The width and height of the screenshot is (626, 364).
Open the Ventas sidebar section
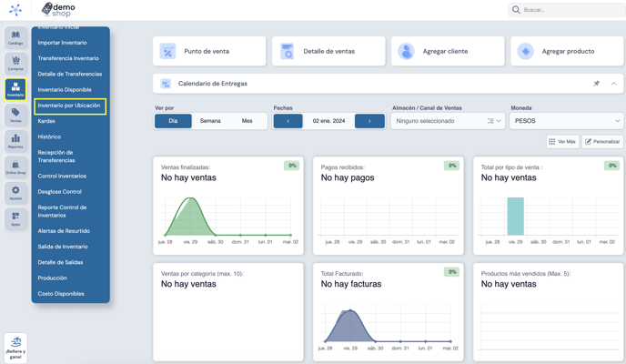tap(15, 116)
